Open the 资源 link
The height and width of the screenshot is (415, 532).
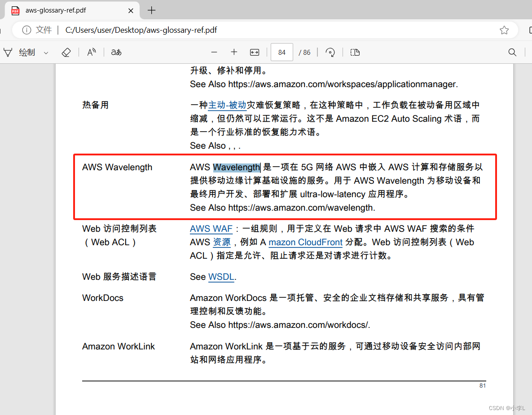coord(222,242)
